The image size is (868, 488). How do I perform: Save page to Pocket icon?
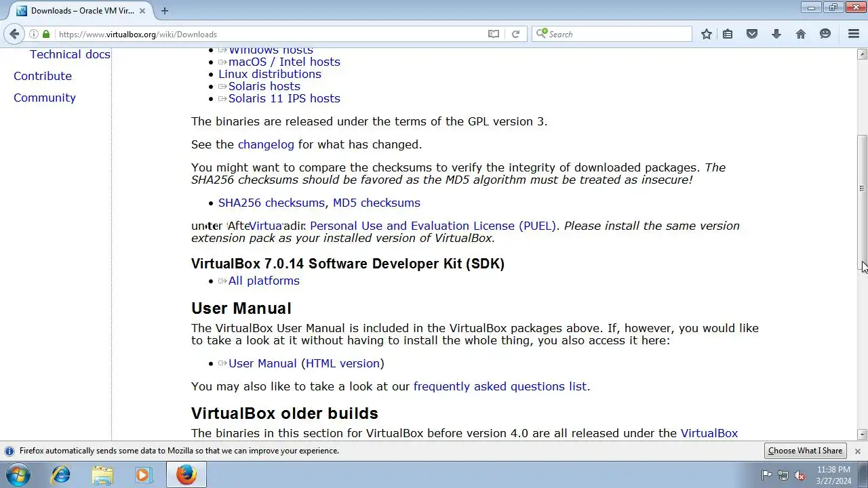[x=752, y=34]
